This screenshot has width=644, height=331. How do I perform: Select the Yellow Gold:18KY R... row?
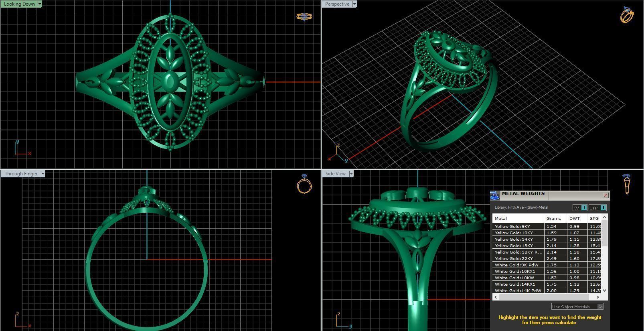click(x=547, y=252)
